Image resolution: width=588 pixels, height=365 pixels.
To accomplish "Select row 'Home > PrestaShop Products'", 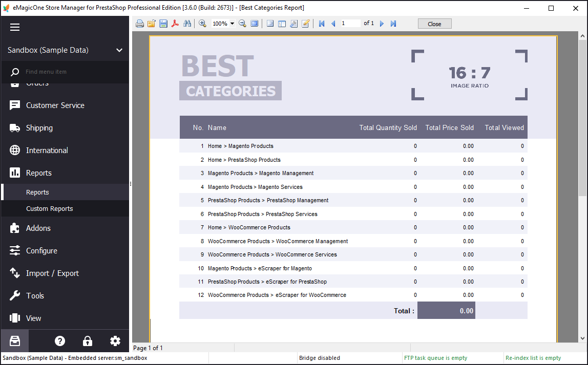I will [x=353, y=160].
